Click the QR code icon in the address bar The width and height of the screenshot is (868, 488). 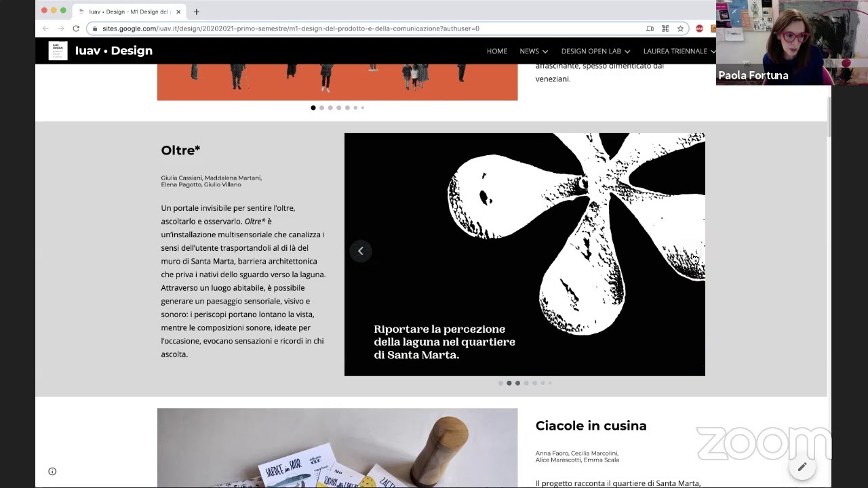[665, 28]
